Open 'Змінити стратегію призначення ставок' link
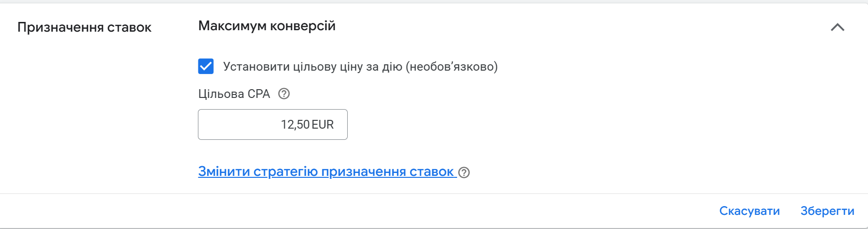This screenshot has height=229, width=868. tap(326, 172)
